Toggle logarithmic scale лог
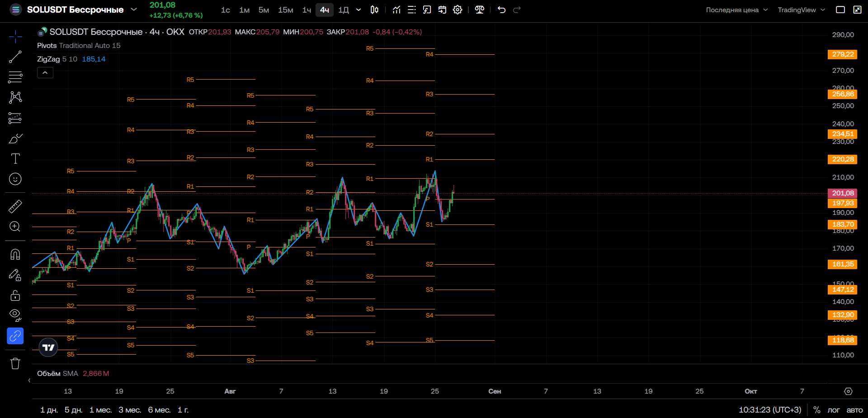This screenshot has height=418, width=868. click(833, 410)
